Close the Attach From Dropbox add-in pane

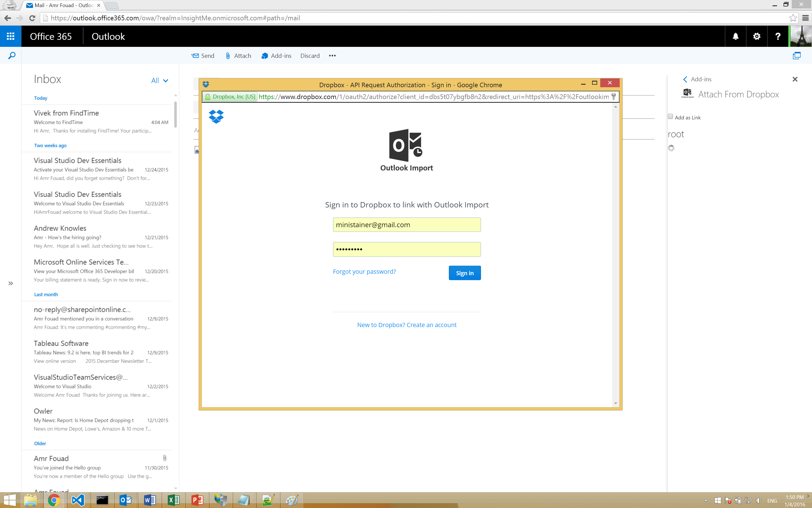(795, 79)
